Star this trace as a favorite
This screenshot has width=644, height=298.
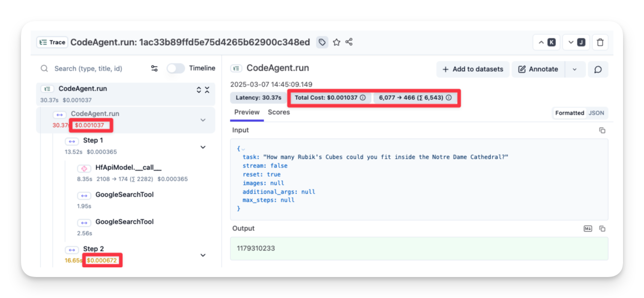[336, 42]
